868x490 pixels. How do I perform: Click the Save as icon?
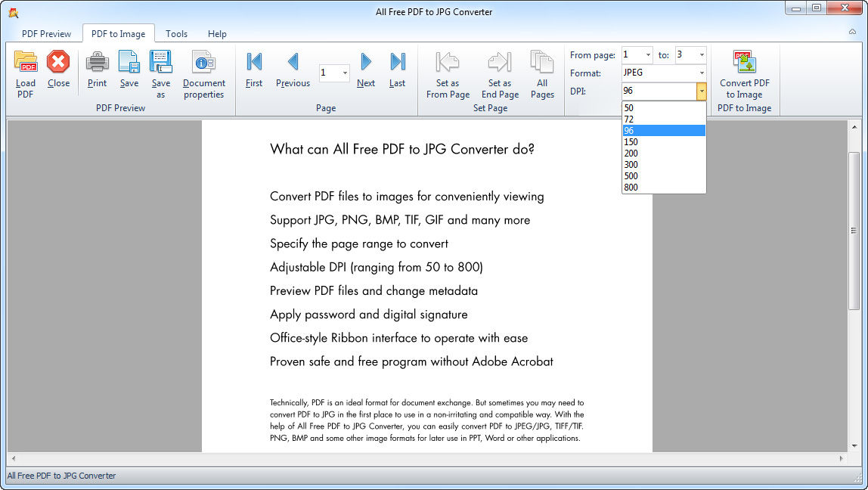tap(160, 61)
